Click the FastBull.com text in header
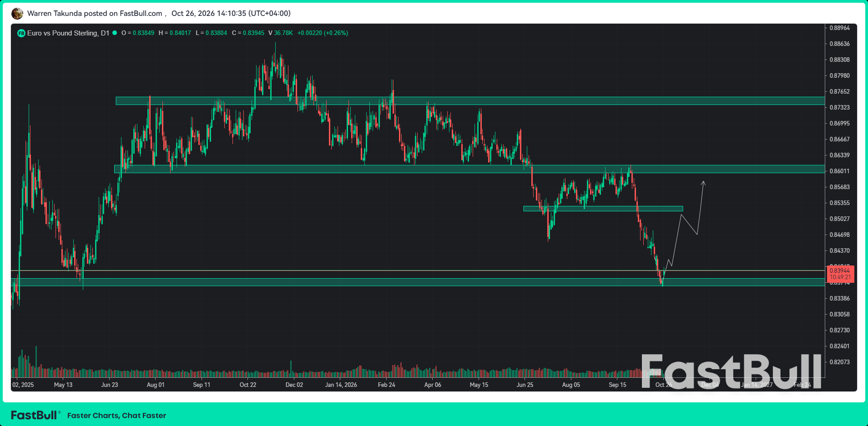This screenshot has height=426, width=868. 141,13
